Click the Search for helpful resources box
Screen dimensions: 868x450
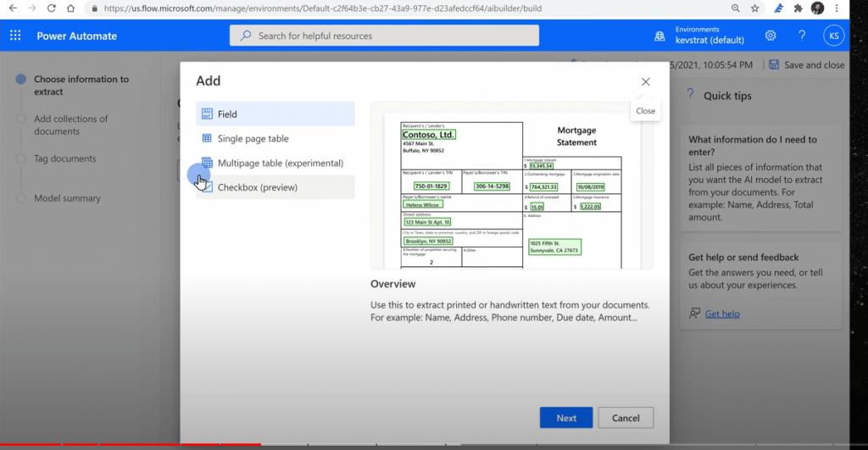(384, 36)
